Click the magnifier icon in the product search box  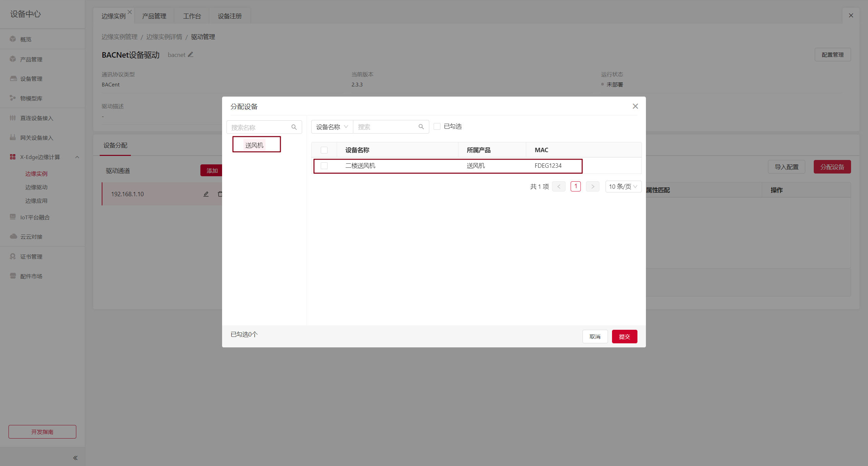point(294,127)
